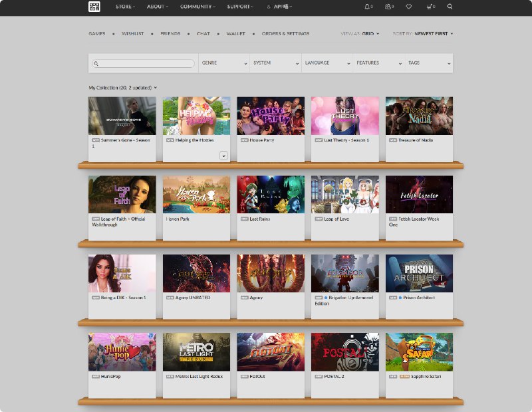Click the Fetish Locator cover art
The image size is (532, 412).
click(x=419, y=195)
